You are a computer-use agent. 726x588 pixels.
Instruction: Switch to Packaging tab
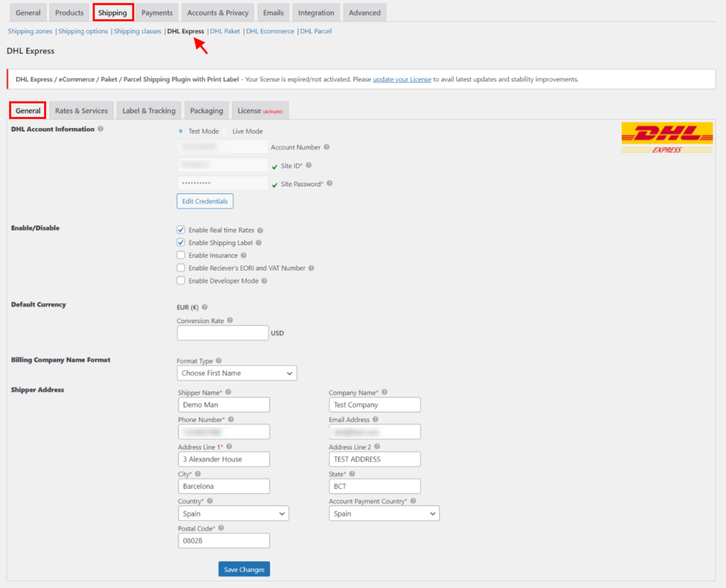[206, 111]
